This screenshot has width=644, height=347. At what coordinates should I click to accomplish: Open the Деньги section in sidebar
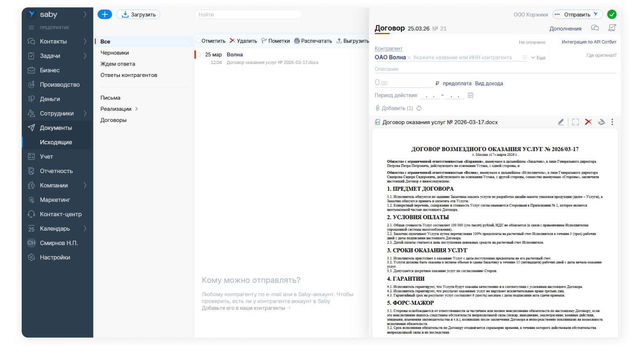click(50, 99)
